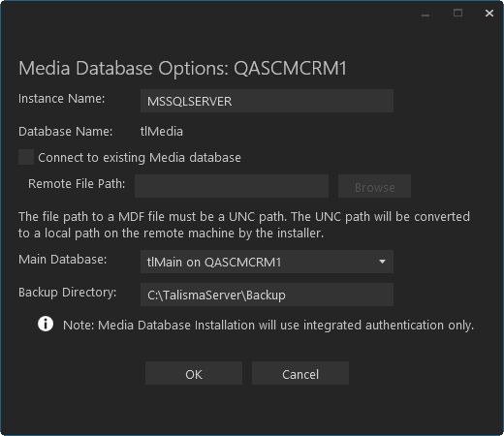Cancel the media database options
Image resolution: width=504 pixels, height=436 pixels.
[x=300, y=373]
